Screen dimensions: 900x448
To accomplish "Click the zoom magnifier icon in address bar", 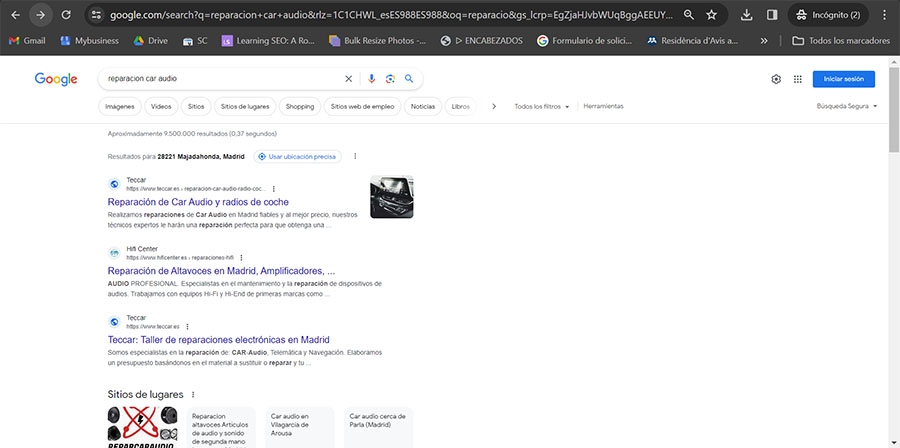I will [689, 15].
